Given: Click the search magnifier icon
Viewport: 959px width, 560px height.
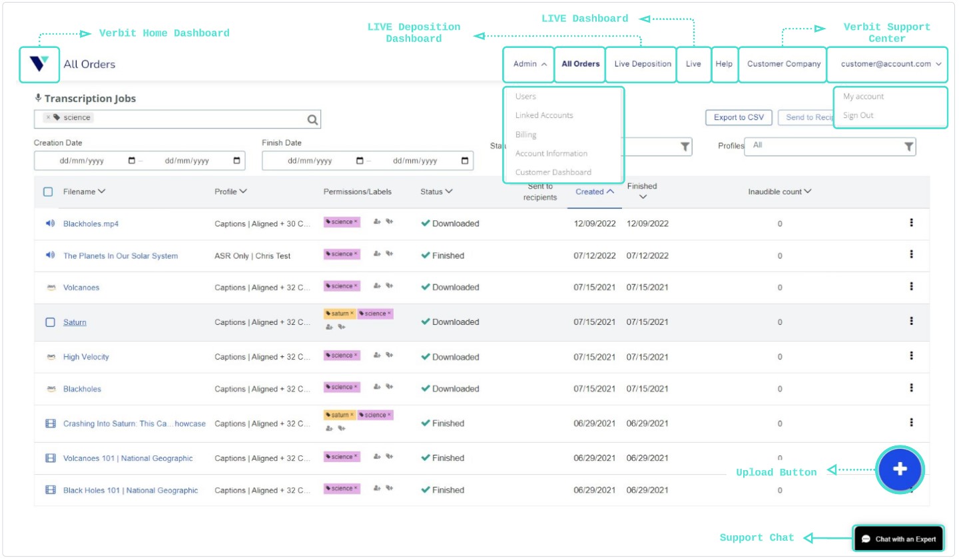Looking at the screenshot, I should pos(312,120).
